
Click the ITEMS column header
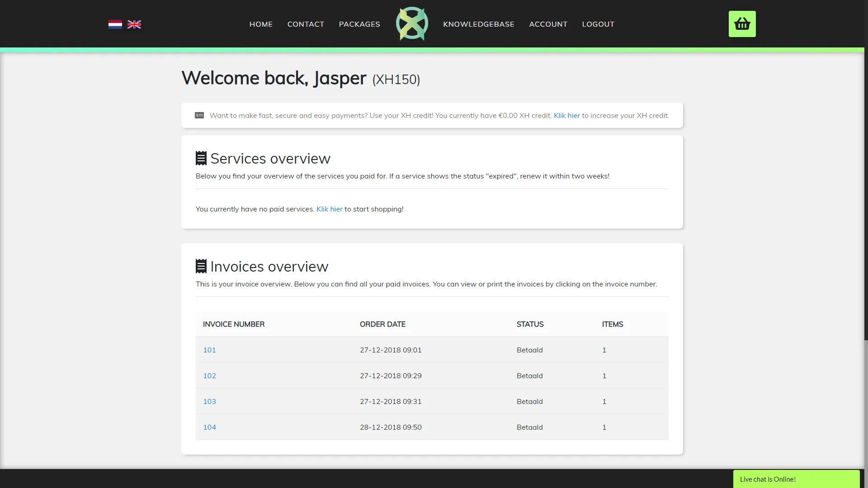tap(613, 324)
